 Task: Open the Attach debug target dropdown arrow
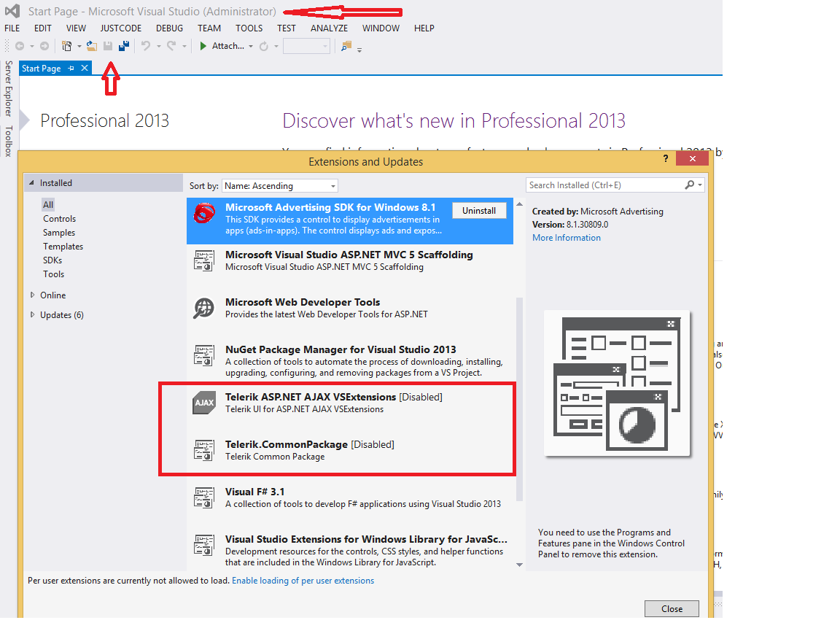tap(251, 46)
